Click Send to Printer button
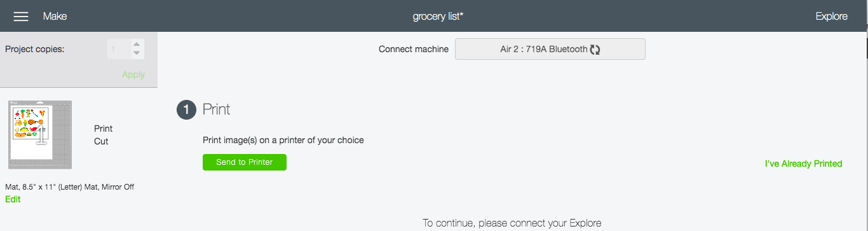Screen dimensions: 868x231 (245, 162)
